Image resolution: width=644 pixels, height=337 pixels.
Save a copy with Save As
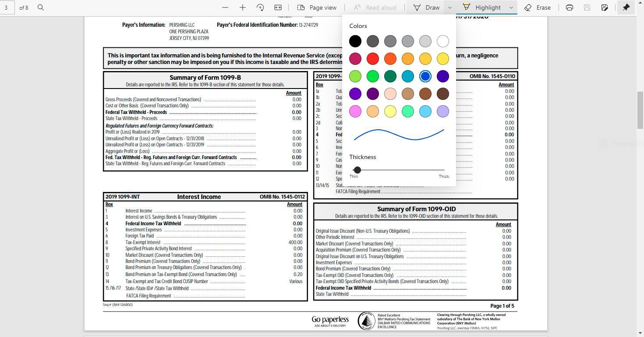604,7
